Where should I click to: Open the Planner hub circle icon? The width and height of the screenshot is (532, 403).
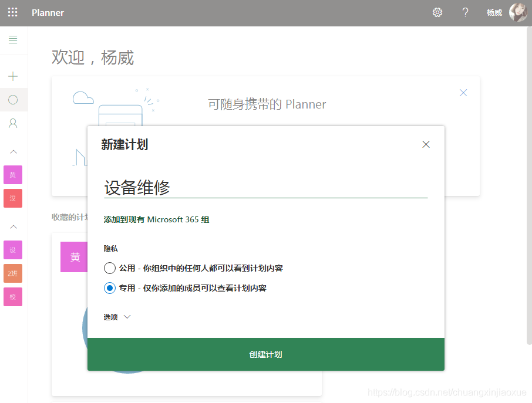[x=13, y=100]
